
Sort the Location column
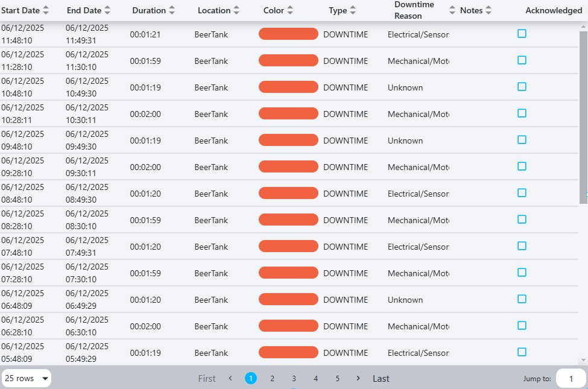point(235,10)
